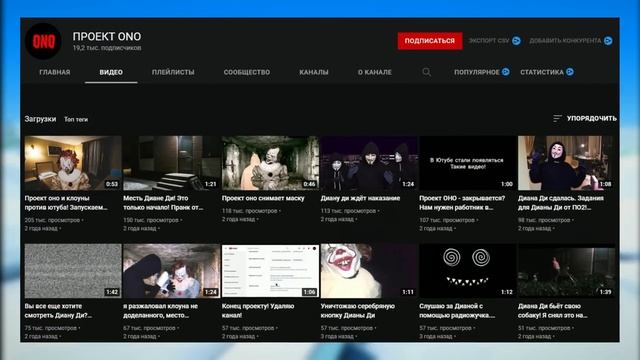
Task: Open the Популярное tab
Action: pyautogui.click(x=477, y=72)
